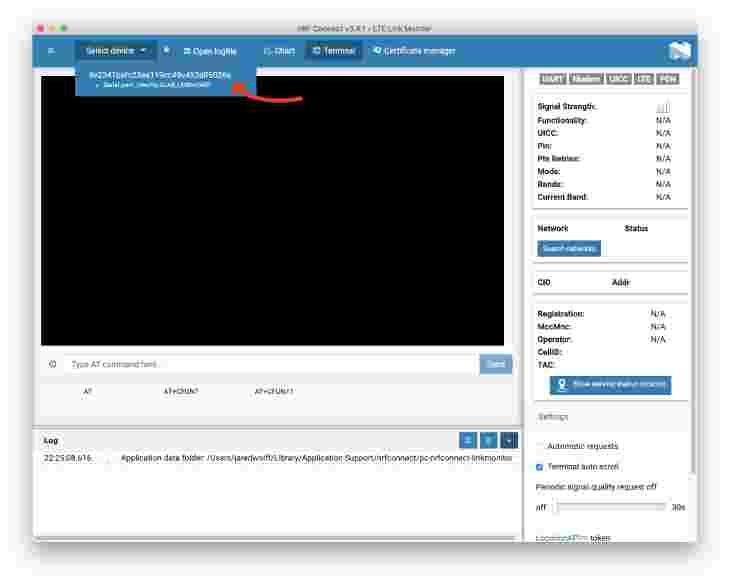The image size is (730, 585).
Task: Open the hamburger main menu icon
Action: pos(52,51)
